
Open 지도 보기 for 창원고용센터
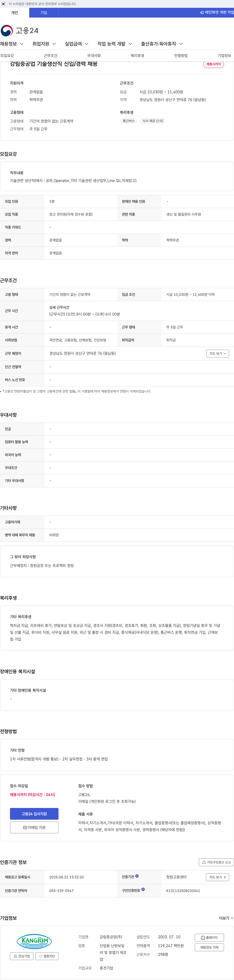(218, 877)
